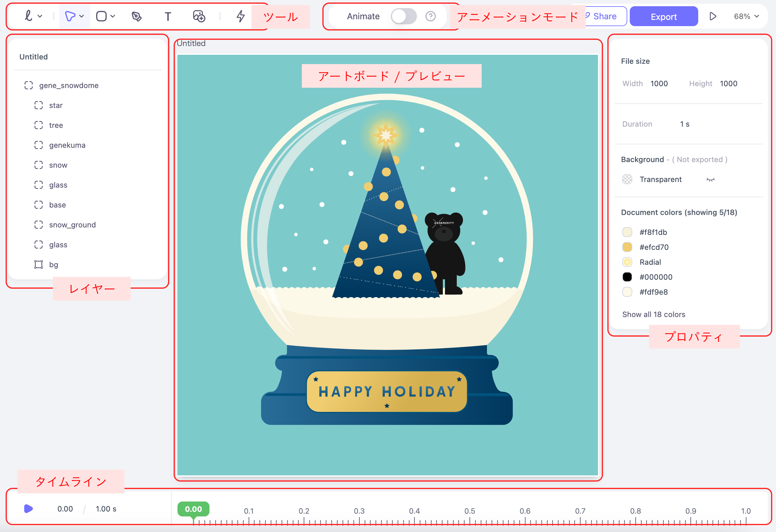Expand the shape tool dropdown chevron

[x=113, y=16]
